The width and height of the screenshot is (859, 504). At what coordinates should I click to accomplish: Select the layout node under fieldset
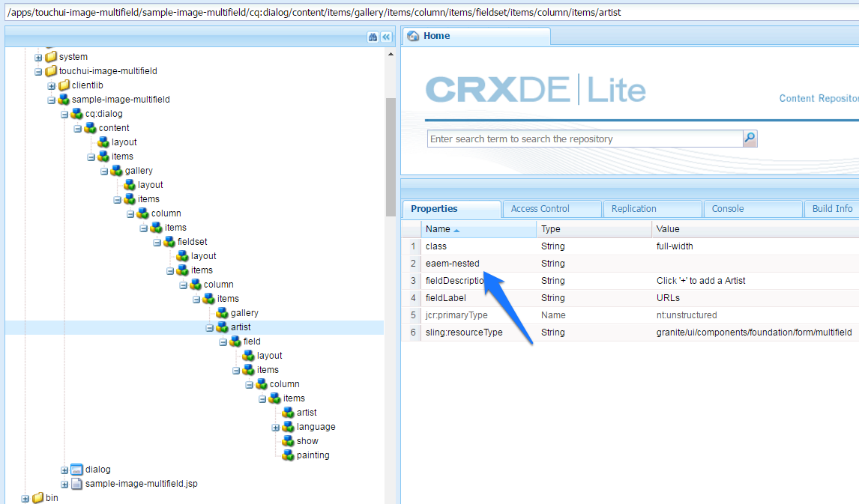[x=203, y=255]
